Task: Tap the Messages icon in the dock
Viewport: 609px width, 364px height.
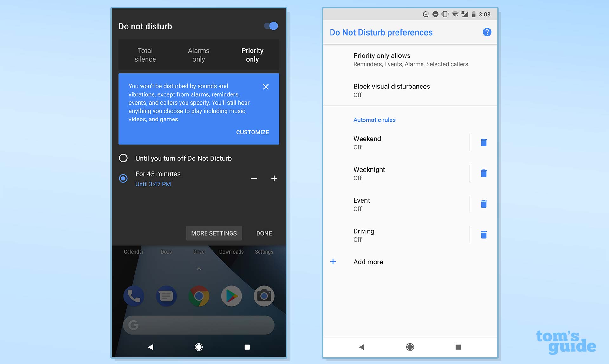Action: pos(166,296)
